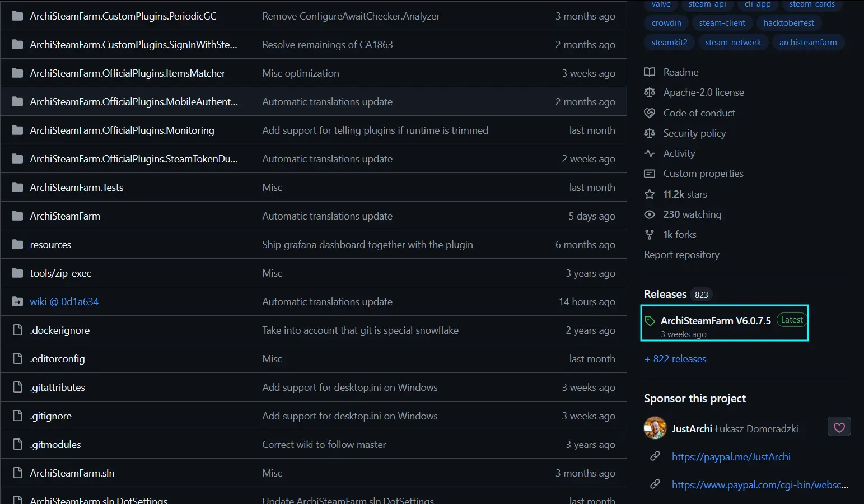Click file icon next to .editorconfig

point(17,359)
